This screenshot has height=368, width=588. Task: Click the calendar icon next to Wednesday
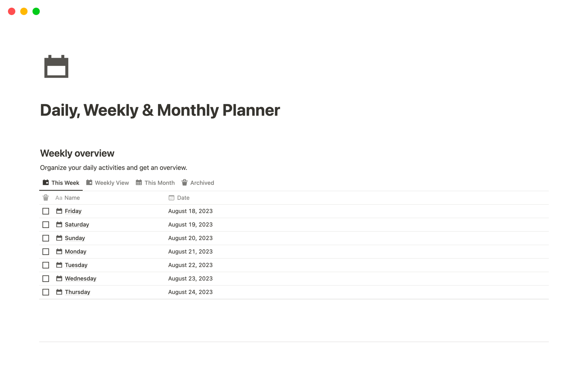point(59,278)
